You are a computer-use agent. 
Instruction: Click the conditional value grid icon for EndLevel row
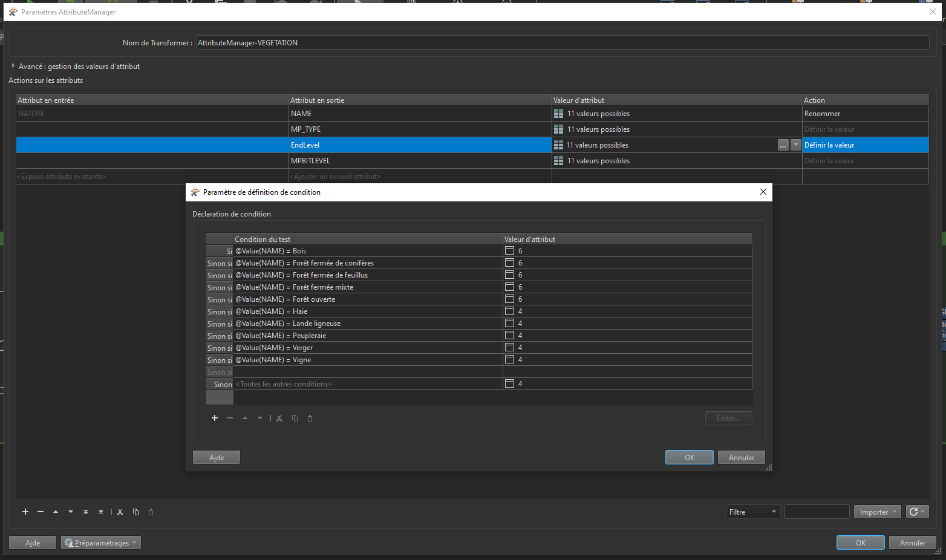coord(559,145)
